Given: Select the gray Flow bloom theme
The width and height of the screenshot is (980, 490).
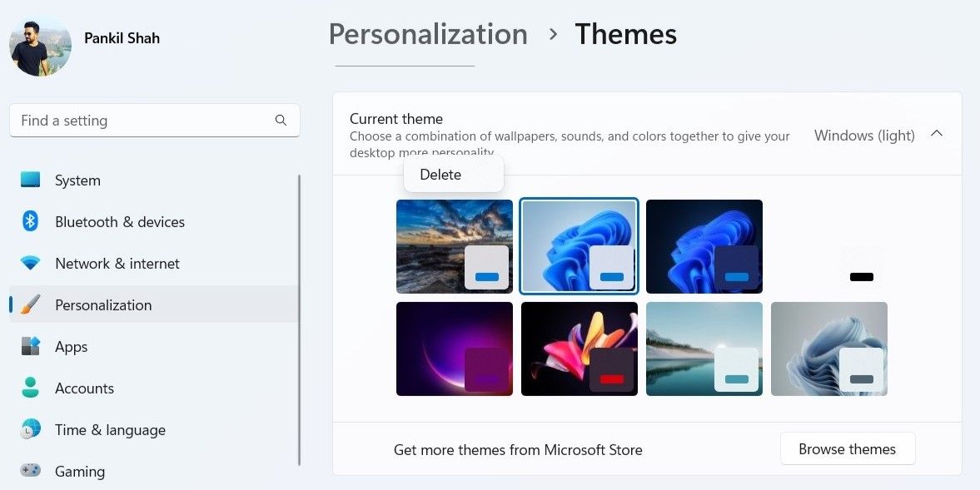Looking at the screenshot, I should click(x=829, y=349).
